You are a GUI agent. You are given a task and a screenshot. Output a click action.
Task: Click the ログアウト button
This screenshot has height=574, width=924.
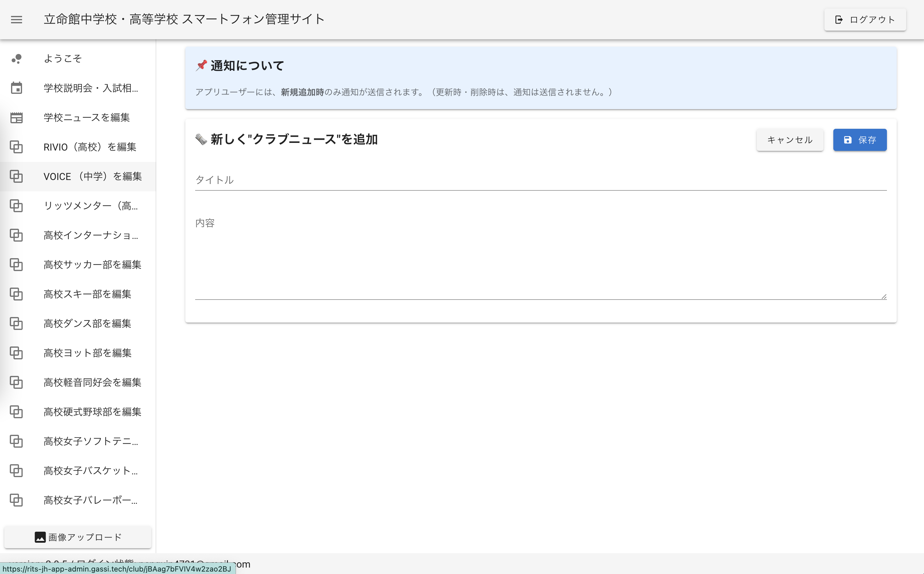(865, 20)
